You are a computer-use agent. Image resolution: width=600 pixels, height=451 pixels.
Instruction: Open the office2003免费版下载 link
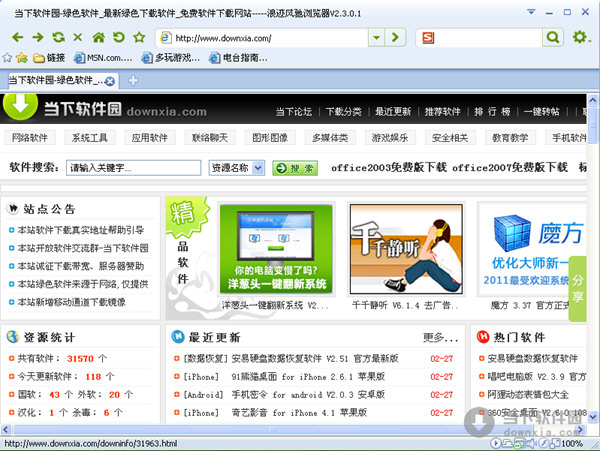(x=389, y=167)
